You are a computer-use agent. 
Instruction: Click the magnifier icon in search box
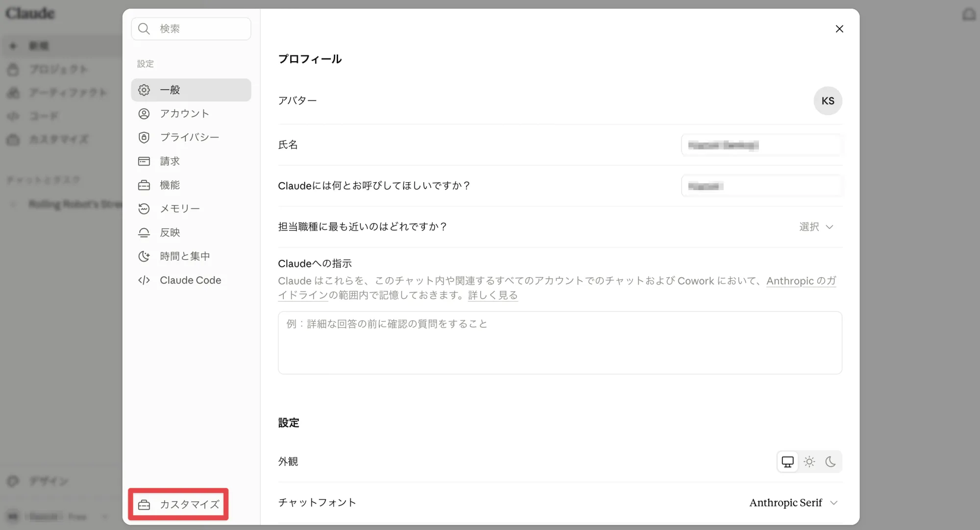144,29
